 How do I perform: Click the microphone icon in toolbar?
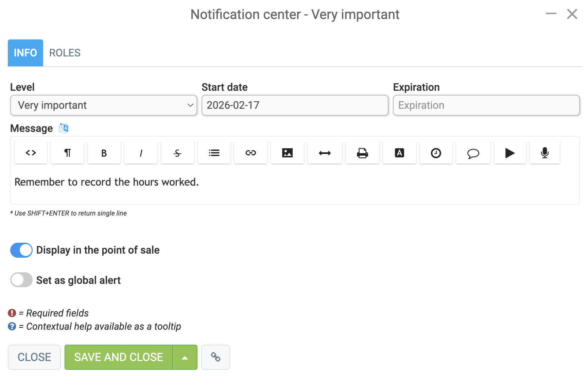[544, 153]
